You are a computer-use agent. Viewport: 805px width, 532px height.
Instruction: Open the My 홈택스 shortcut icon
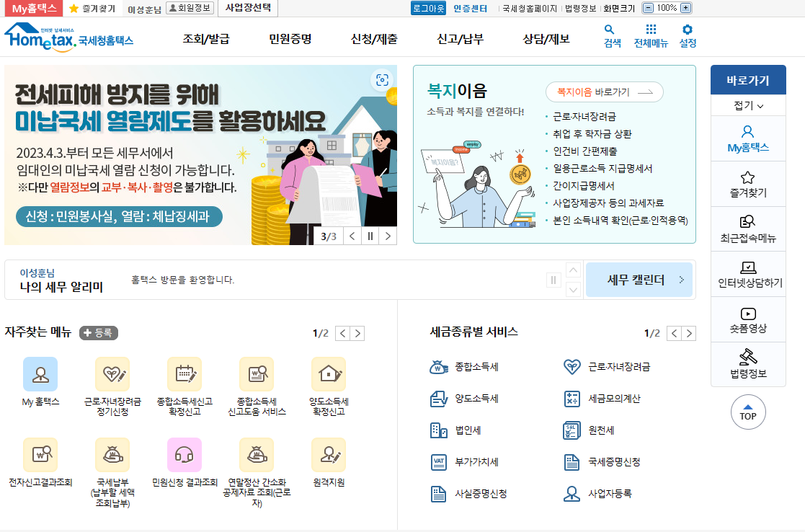pyautogui.click(x=40, y=374)
